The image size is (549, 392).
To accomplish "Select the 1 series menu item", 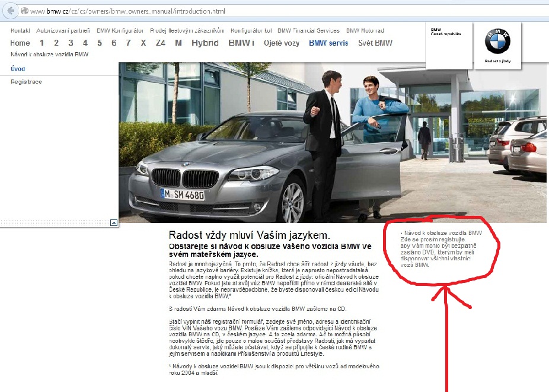I will pyautogui.click(x=42, y=43).
